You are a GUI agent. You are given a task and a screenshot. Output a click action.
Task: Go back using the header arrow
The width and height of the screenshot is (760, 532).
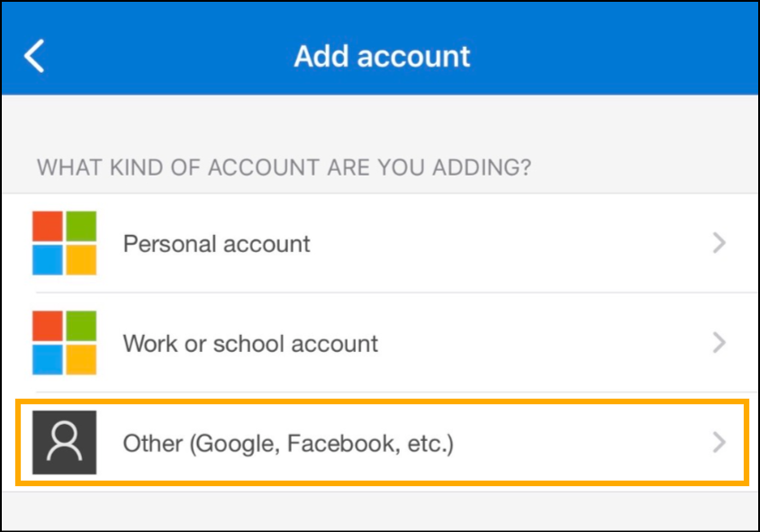click(34, 56)
